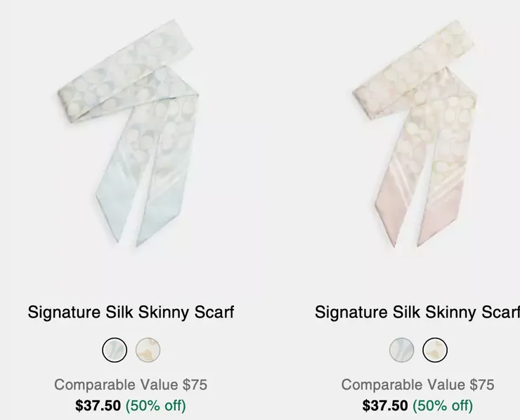Screen dimensions: 520x420
Task: Click the left product's $37.50 price
Action: click(x=98, y=405)
